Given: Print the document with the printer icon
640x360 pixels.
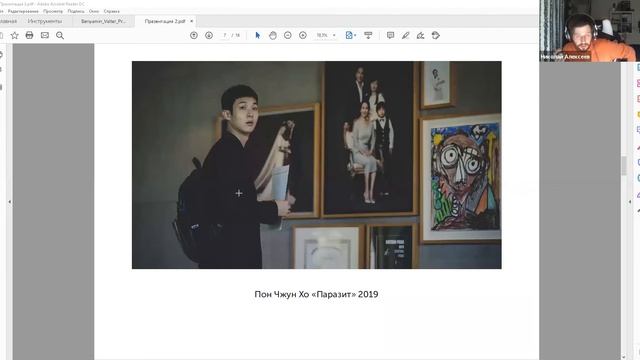Looking at the screenshot, I should tap(29, 36).
